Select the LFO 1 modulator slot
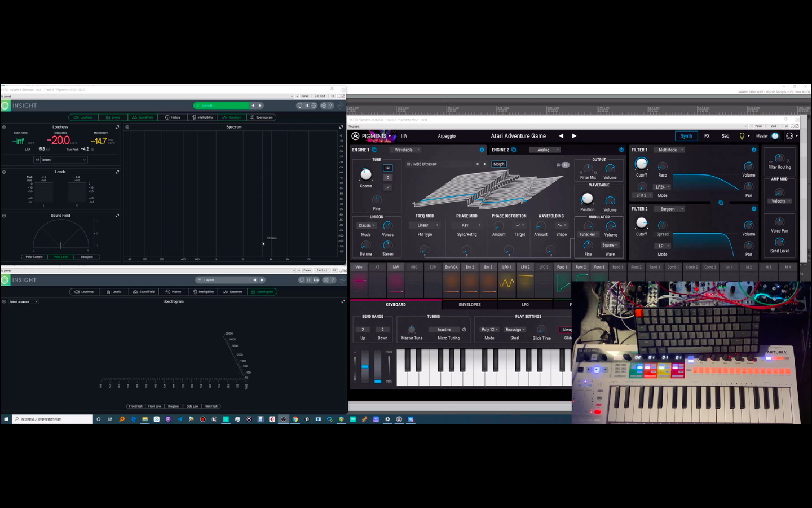Viewport: 812px width, 508px height. point(507,280)
